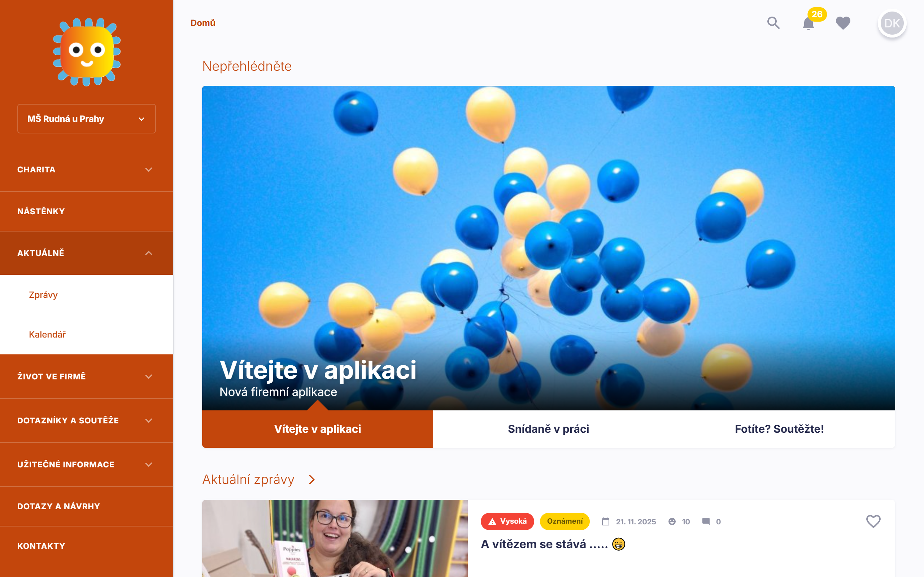Viewport: 924px width, 577px height.
Task: Open the search magnifier icon
Action: point(773,23)
